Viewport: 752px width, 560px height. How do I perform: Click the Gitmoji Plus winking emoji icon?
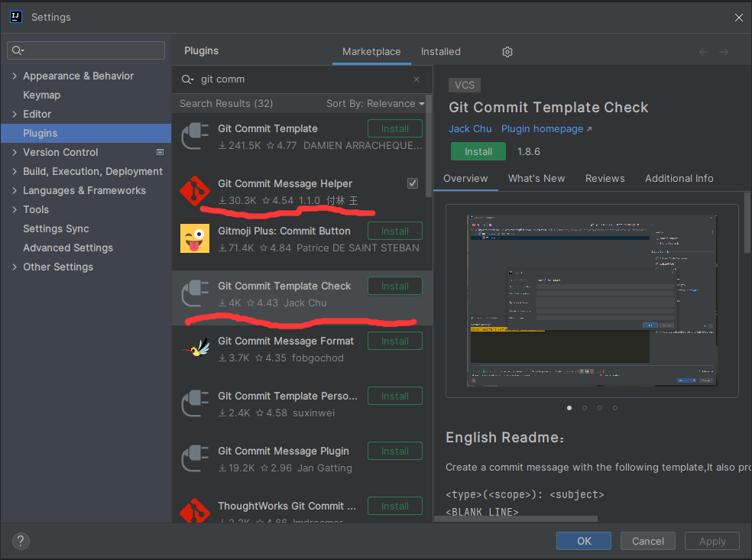pos(195,238)
